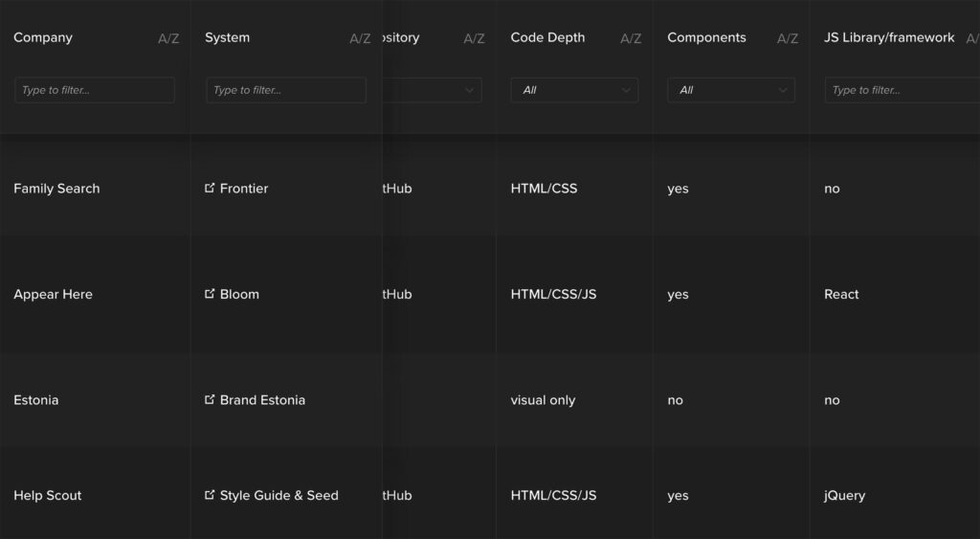This screenshot has height=539, width=980.
Task: Open the Code Depth filter dropdown
Action: coord(574,90)
